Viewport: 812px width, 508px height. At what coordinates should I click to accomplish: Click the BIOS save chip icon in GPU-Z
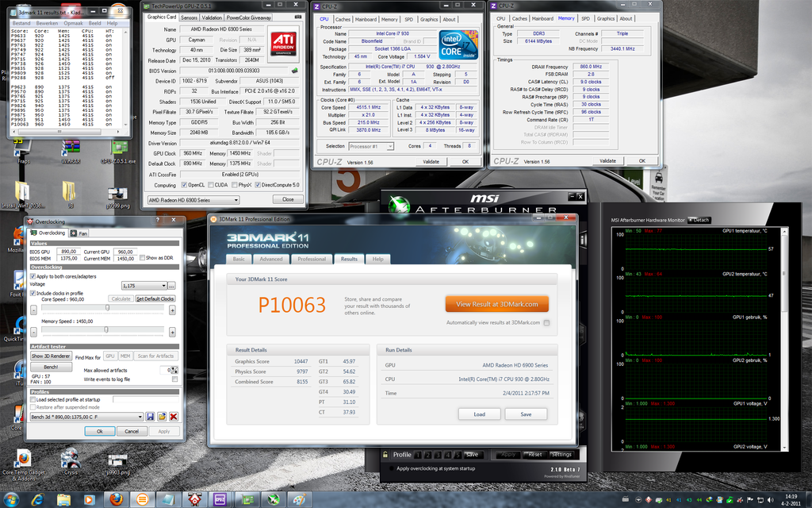295,70
